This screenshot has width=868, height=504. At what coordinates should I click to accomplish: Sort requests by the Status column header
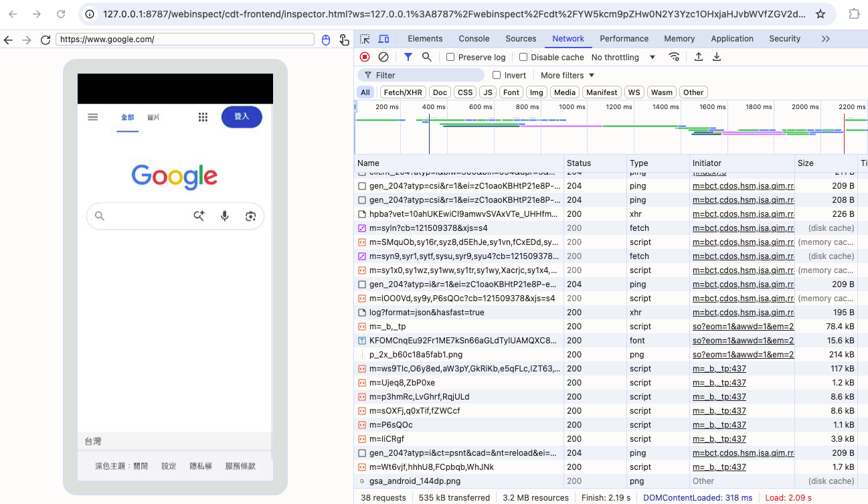click(x=595, y=163)
